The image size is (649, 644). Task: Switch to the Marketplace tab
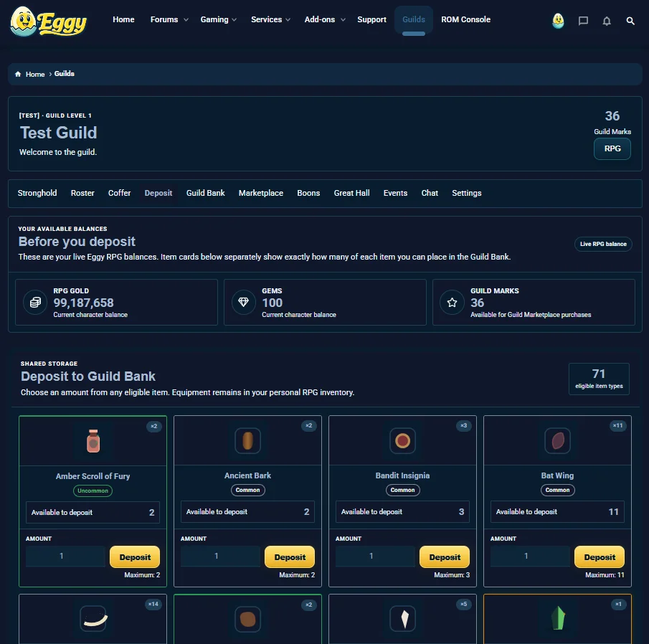pyautogui.click(x=261, y=193)
